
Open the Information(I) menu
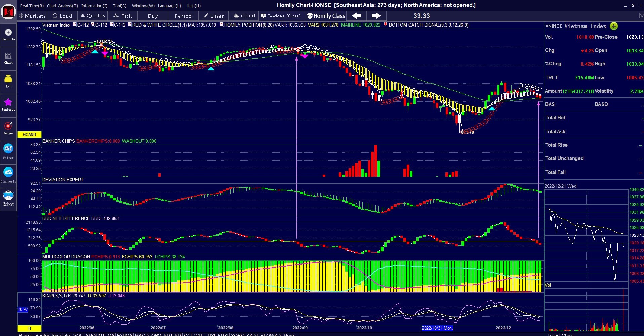[x=94, y=6]
